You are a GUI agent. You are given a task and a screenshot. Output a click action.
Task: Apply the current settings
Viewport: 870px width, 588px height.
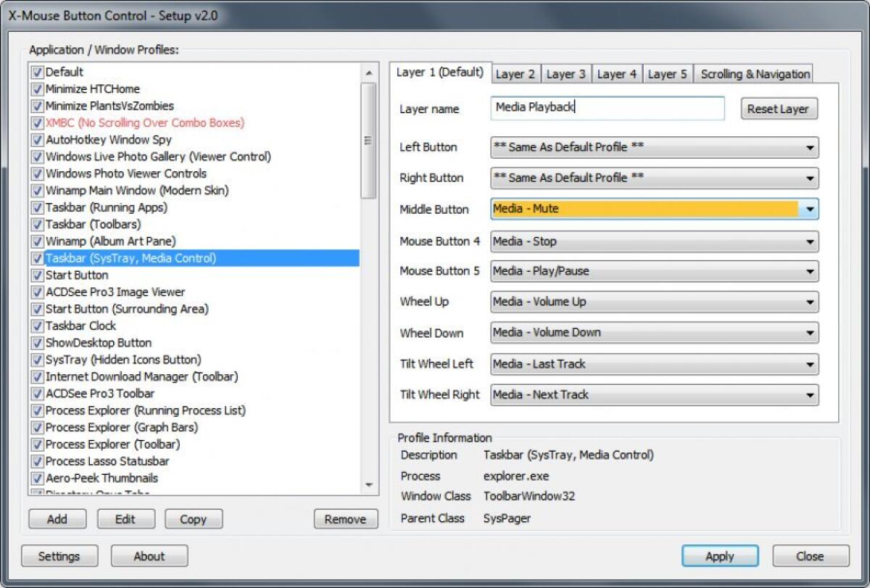point(720,556)
